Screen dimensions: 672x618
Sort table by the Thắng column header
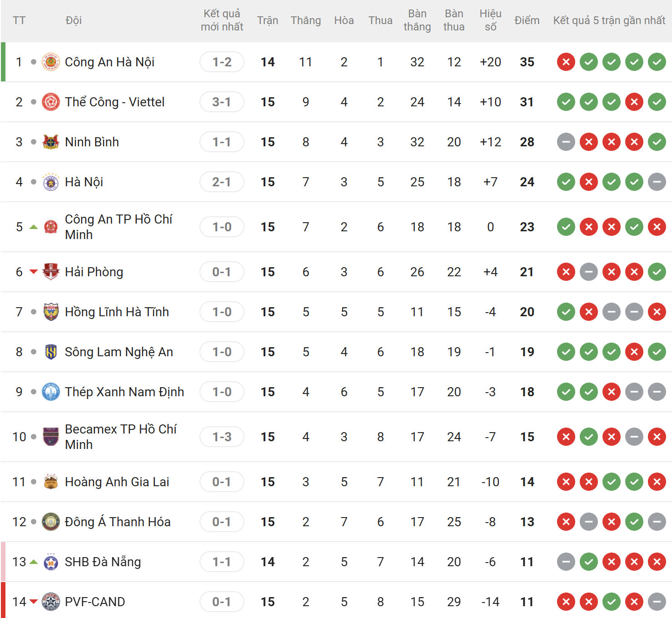pyautogui.click(x=306, y=20)
